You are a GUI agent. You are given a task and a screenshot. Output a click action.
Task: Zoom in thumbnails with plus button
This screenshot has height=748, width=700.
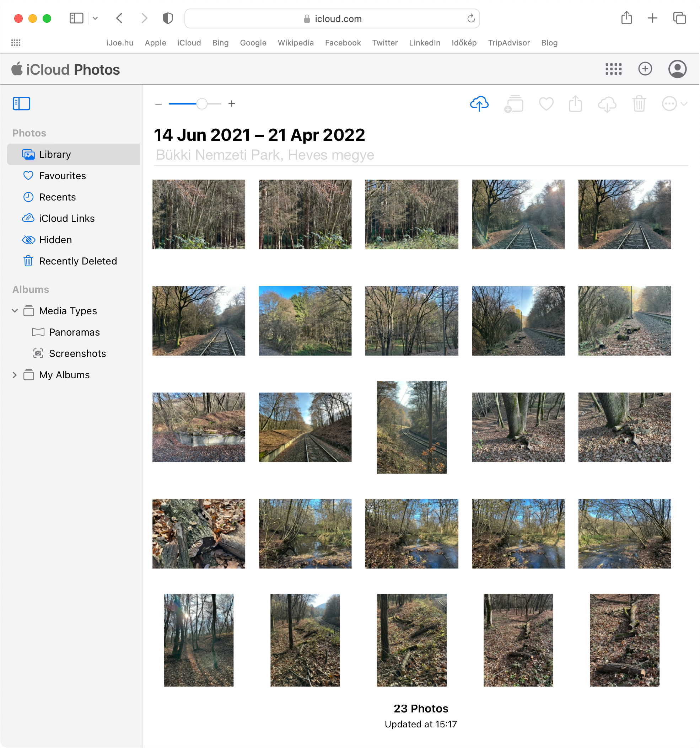232,103
